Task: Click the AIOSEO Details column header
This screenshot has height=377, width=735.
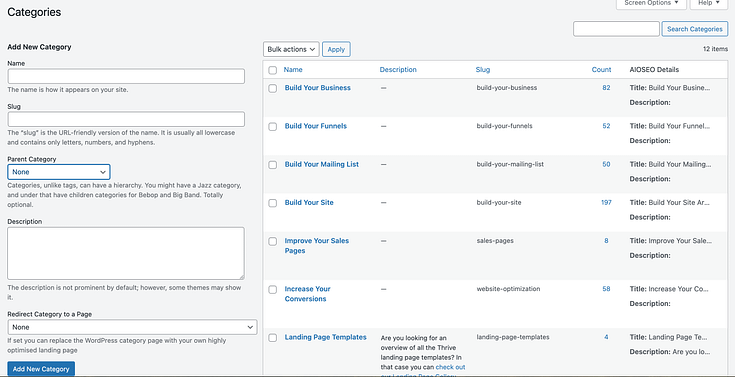Action: pyautogui.click(x=654, y=69)
